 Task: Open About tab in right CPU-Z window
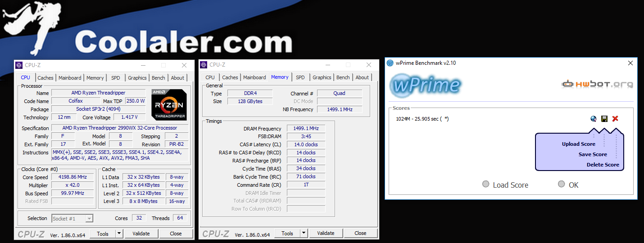tap(362, 77)
